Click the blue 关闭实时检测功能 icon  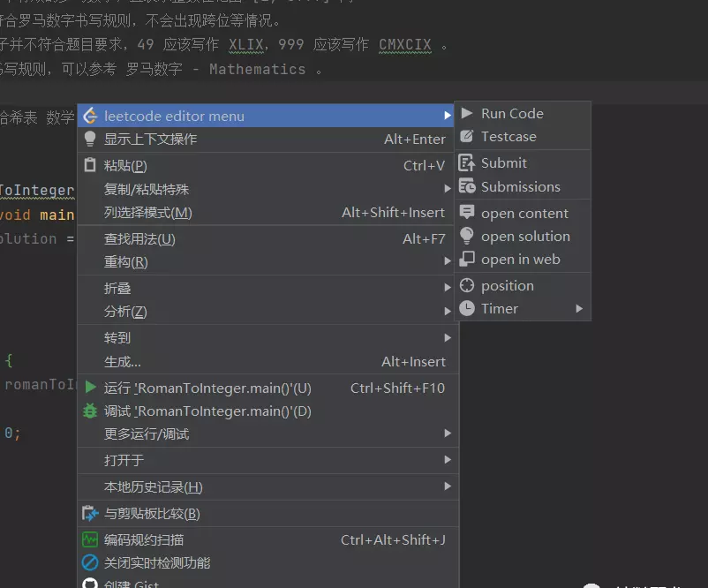90,562
